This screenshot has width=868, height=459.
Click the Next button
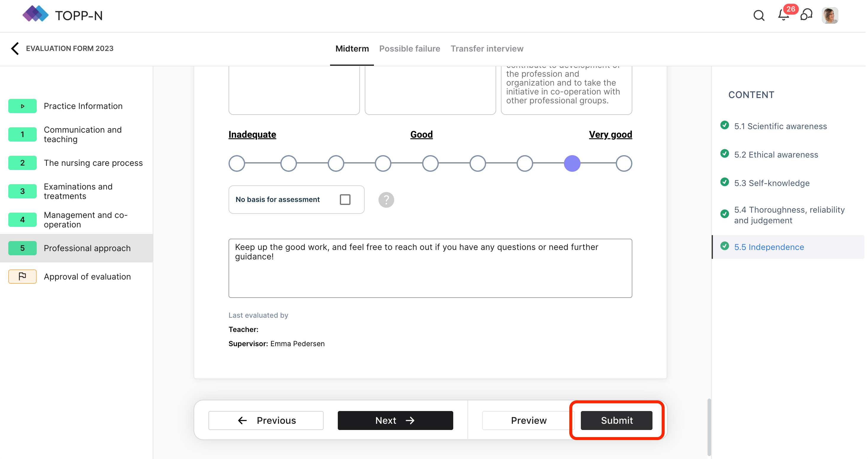395,421
